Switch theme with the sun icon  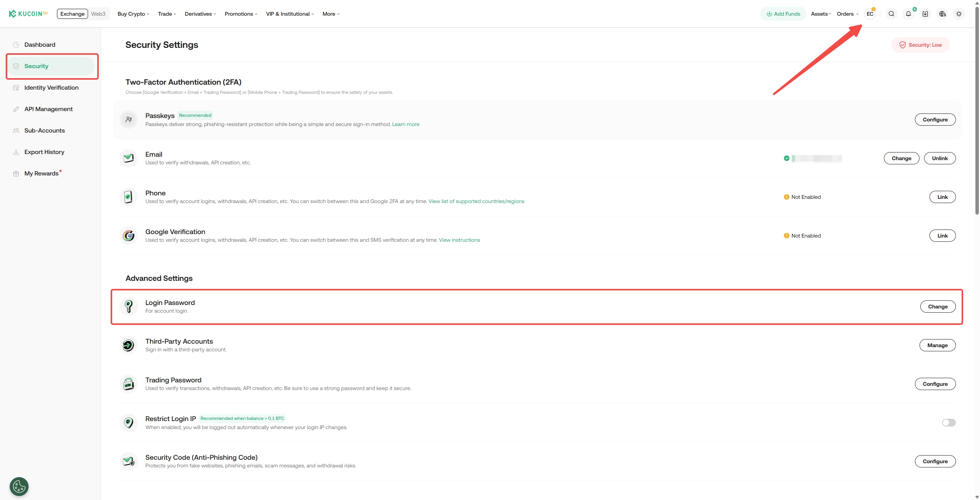959,14
